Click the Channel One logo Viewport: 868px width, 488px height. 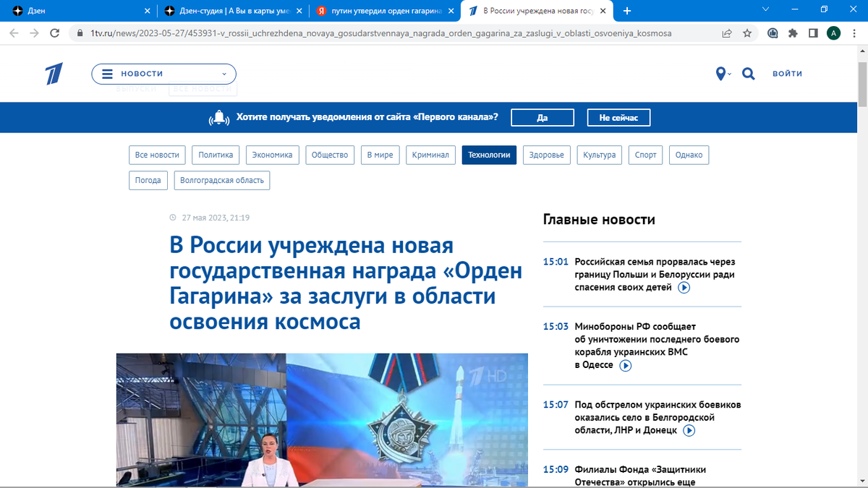click(x=54, y=73)
